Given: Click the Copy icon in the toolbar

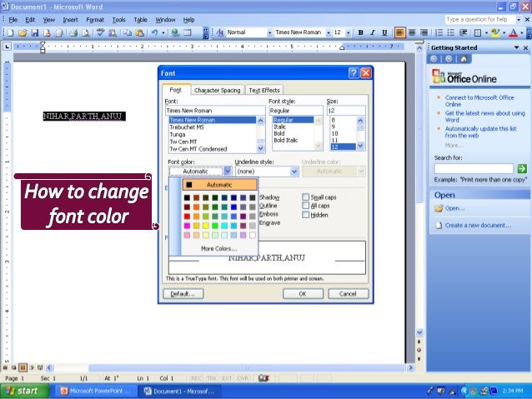Looking at the screenshot, I should [x=128, y=32].
